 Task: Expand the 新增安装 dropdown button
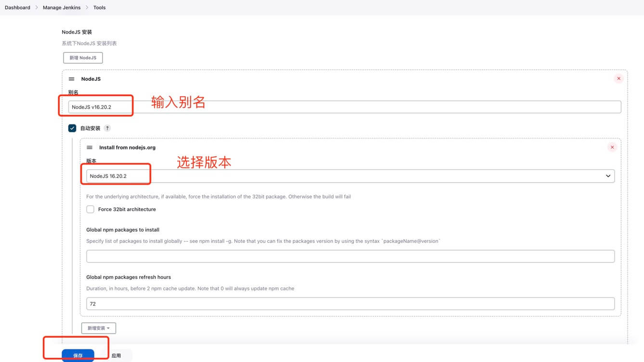tap(99, 328)
